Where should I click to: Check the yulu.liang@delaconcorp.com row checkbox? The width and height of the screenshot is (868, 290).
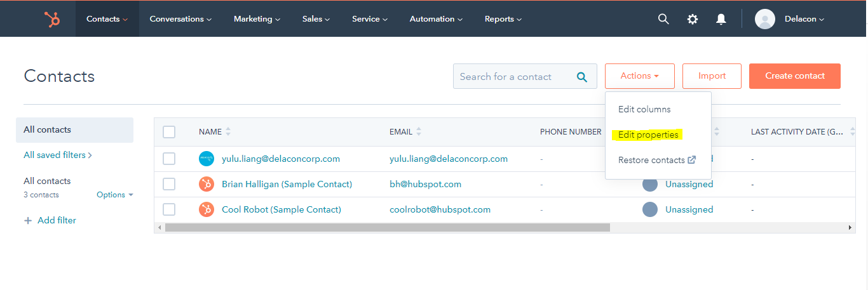click(169, 159)
